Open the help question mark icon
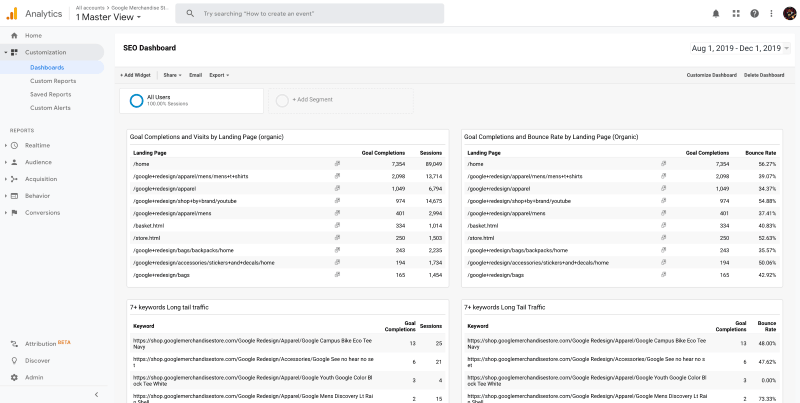This screenshot has height=403, width=800. [755, 14]
